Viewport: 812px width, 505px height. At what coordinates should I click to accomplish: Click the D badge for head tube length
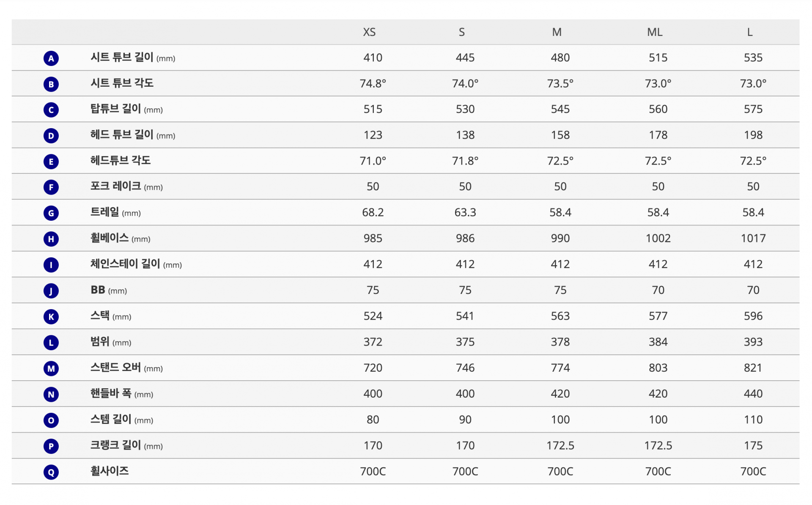(51, 136)
